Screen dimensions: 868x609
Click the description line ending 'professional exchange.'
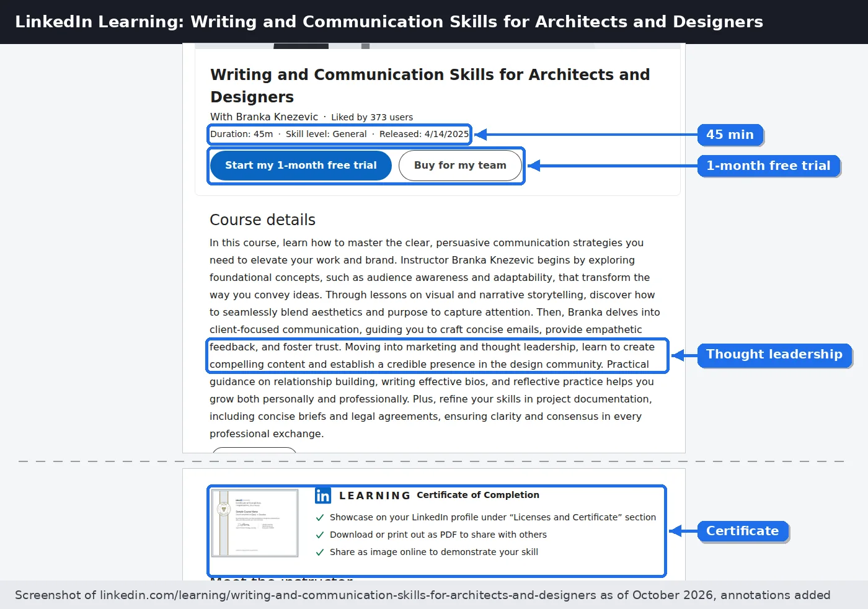(267, 434)
